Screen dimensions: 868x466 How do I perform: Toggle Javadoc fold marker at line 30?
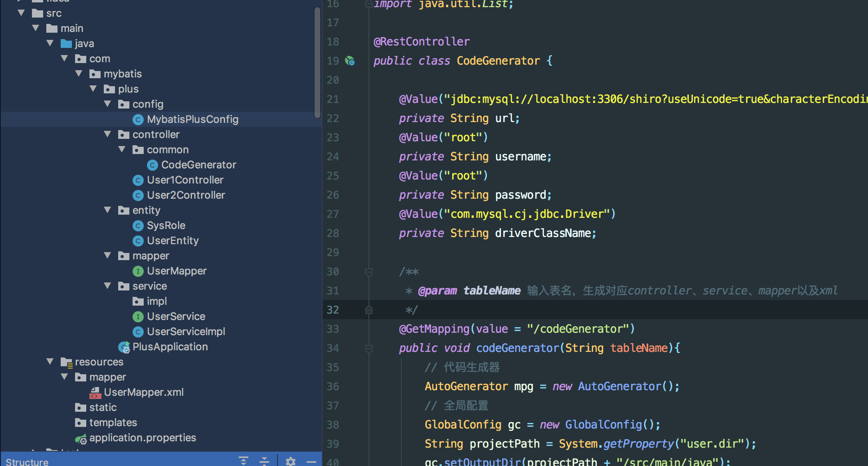pyautogui.click(x=369, y=272)
